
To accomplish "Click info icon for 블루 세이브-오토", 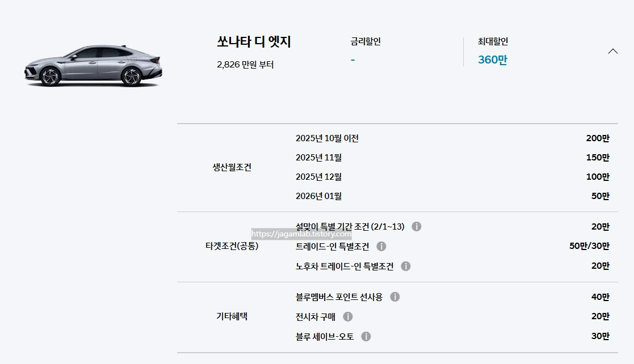I will pyautogui.click(x=367, y=336).
